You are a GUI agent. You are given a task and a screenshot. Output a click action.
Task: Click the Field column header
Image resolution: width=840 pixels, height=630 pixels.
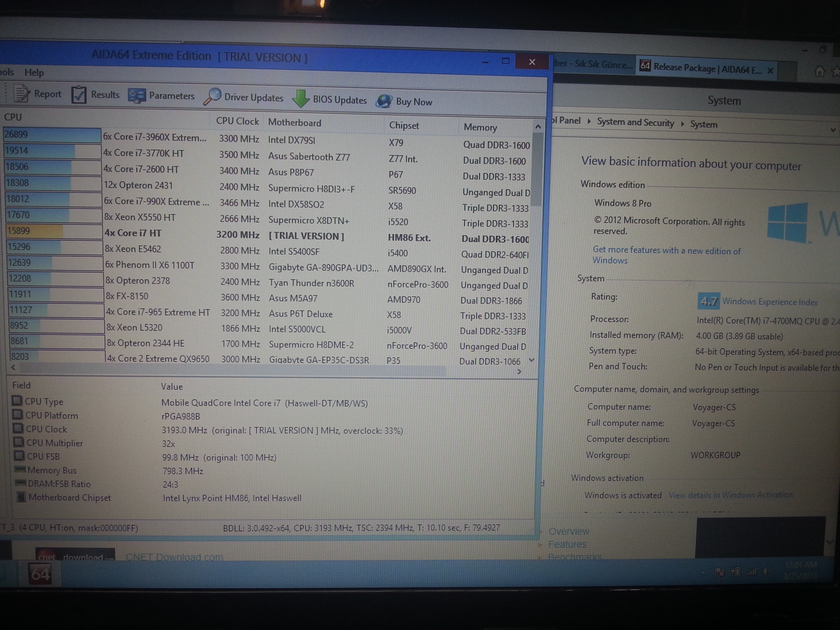pos(21,385)
